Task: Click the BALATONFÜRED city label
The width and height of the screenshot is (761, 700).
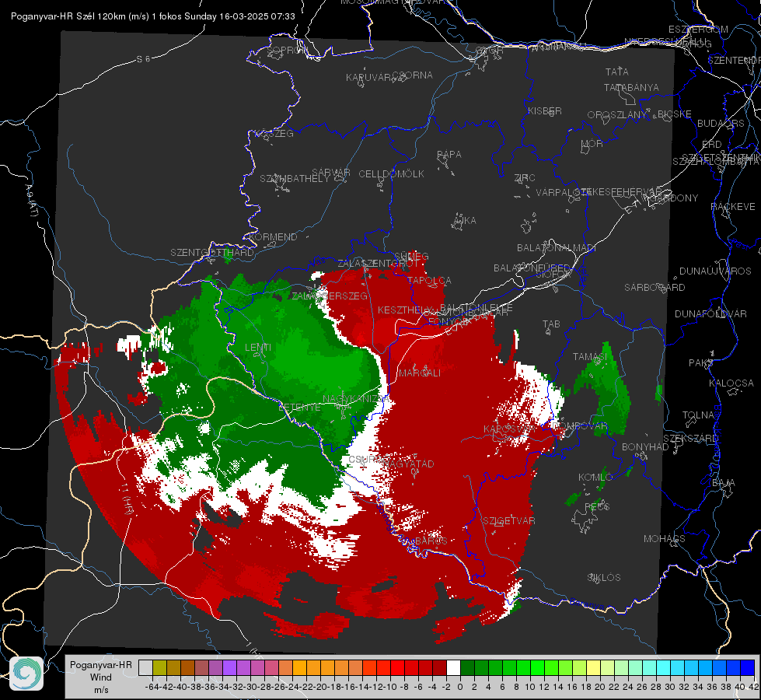Action: click(532, 268)
